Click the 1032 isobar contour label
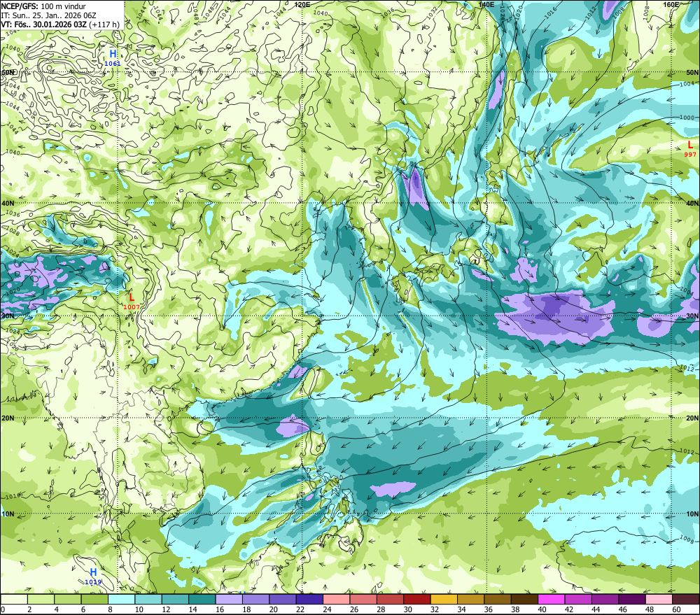The width and height of the screenshot is (700, 615). (432, 13)
